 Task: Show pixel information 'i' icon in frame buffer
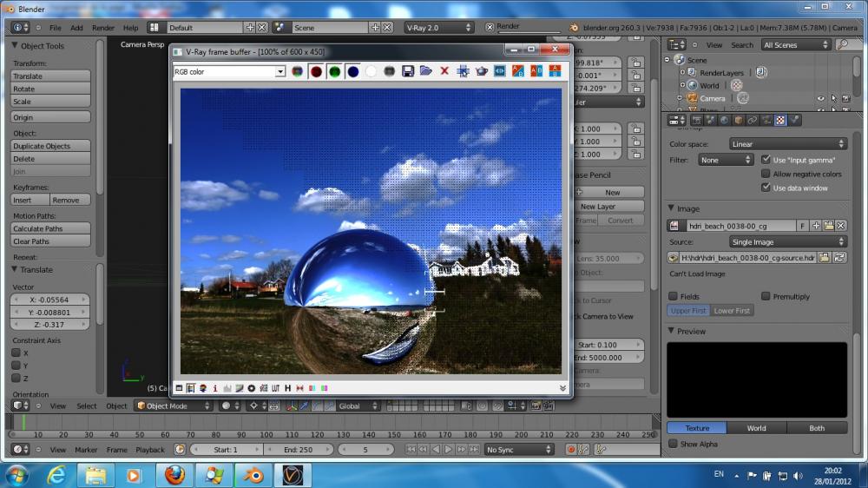215,388
